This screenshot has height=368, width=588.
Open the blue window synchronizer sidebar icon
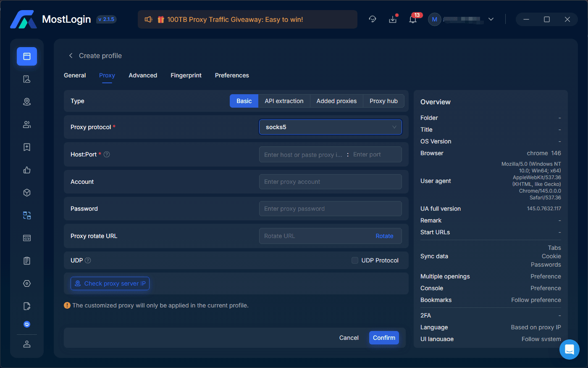click(x=27, y=215)
